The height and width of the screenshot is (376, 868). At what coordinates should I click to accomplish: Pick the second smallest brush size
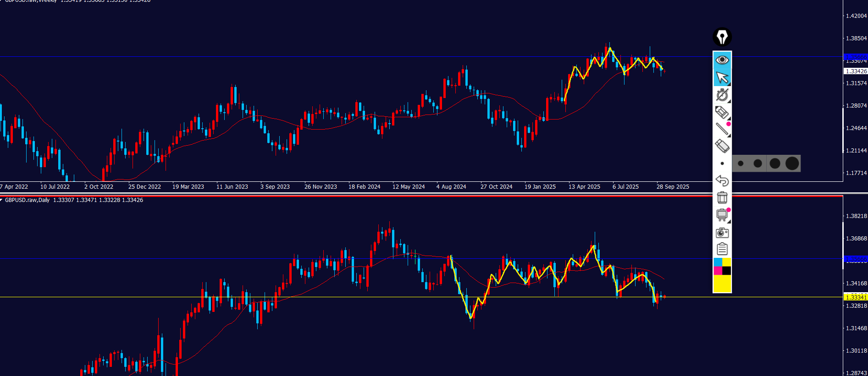pyautogui.click(x=757, y=163)
